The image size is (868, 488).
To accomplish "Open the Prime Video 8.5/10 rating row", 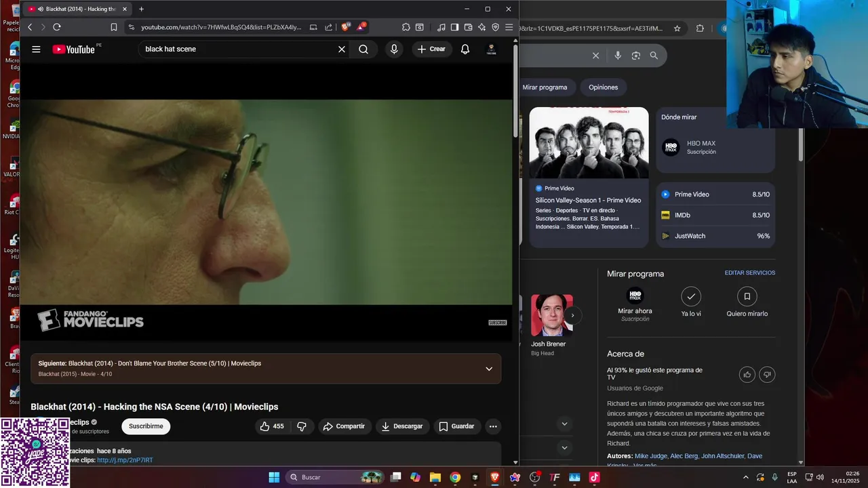I will click(x=715, y=195).
